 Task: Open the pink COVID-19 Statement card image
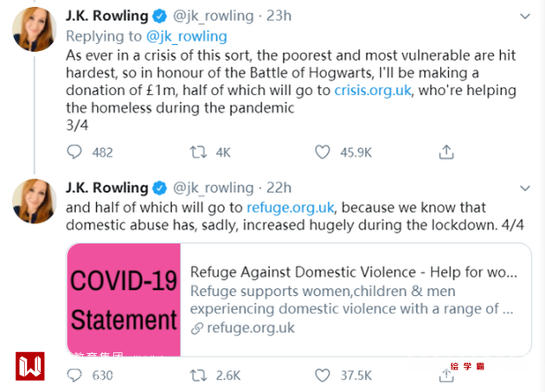coord(124,299)
